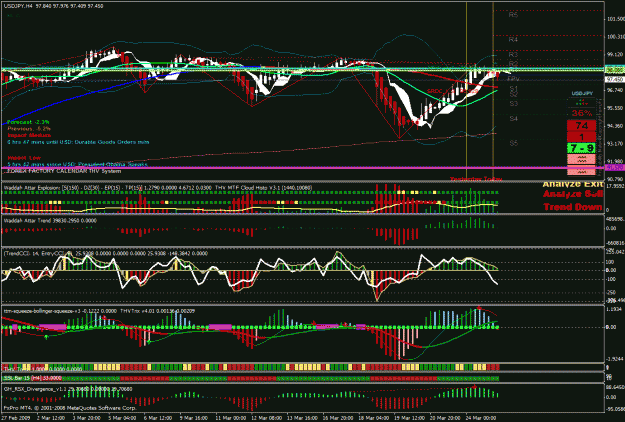
Task: Click the 'Analyze Exit' signal text
Action: click(572, 185)
